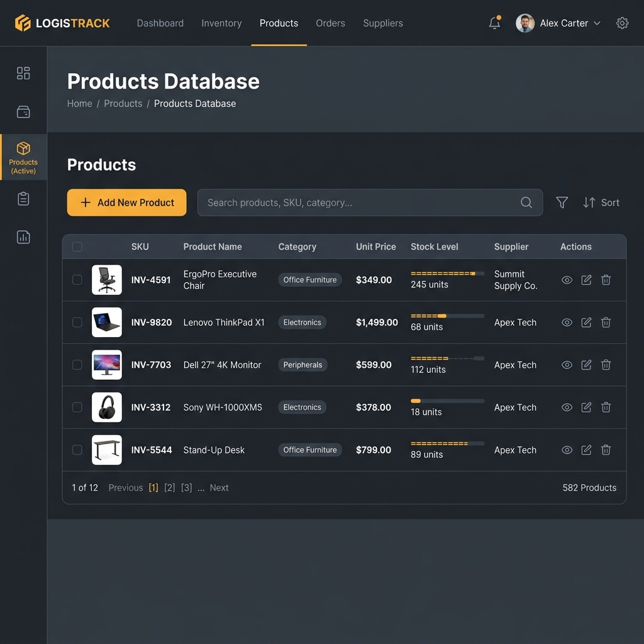Open the dashboard grid sidebar icon

point(23,73)
